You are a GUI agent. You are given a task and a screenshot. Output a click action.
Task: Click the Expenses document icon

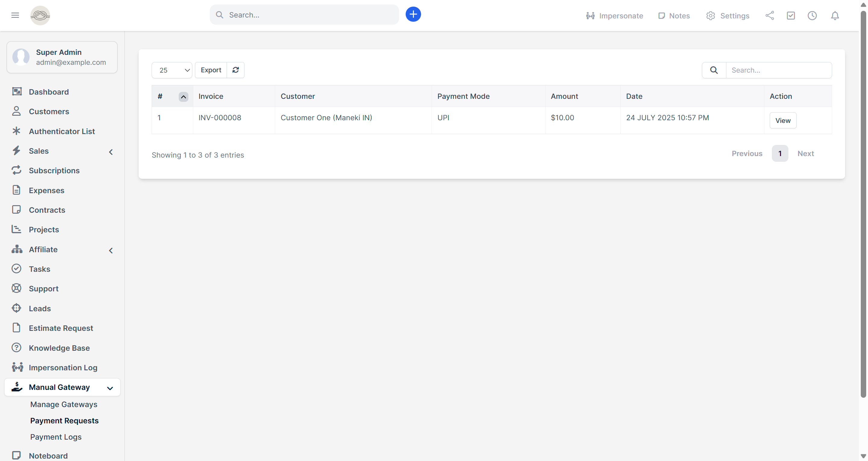[17, 190]
